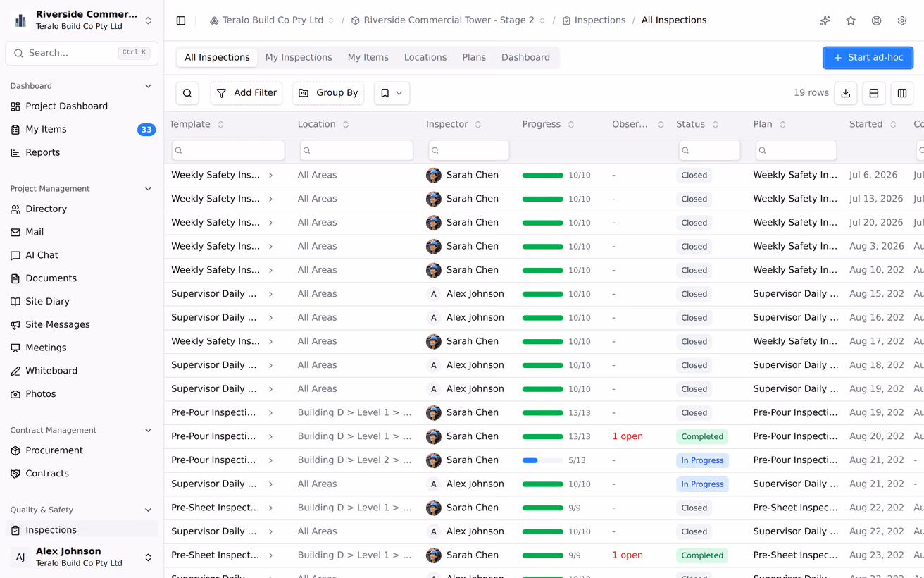
Task: Open Whiteboard from sidebar
Action: pos(82,371)
